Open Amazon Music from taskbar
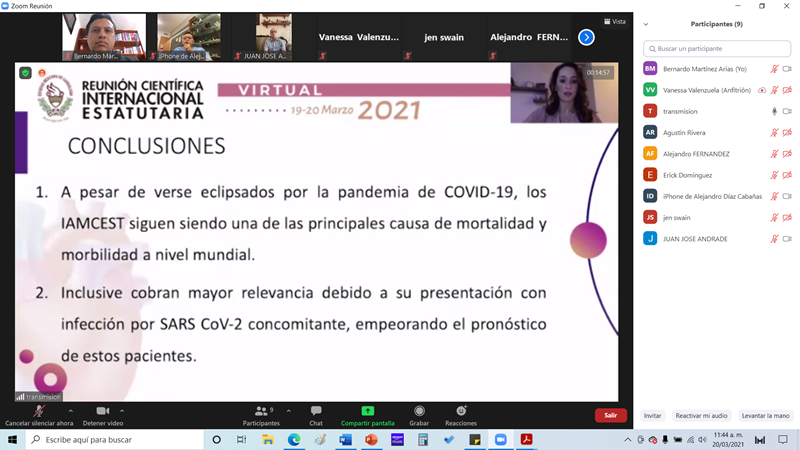 (x=397, y=439)
